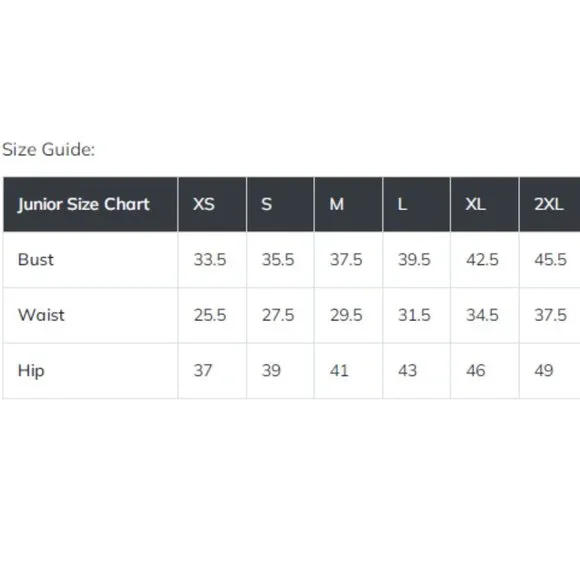Click the 2XL hip value 49

pos(544,371)
